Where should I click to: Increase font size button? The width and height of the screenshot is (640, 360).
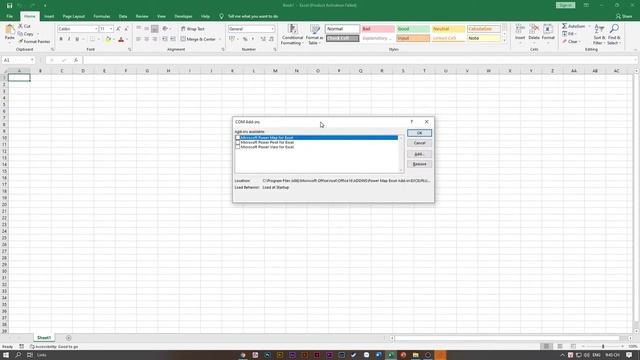118,29
